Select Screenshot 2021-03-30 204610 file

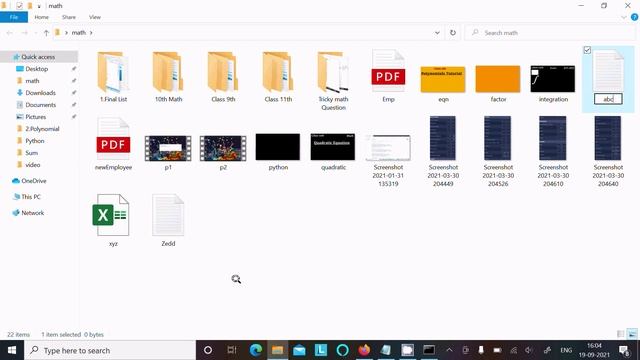coord(553,151)
